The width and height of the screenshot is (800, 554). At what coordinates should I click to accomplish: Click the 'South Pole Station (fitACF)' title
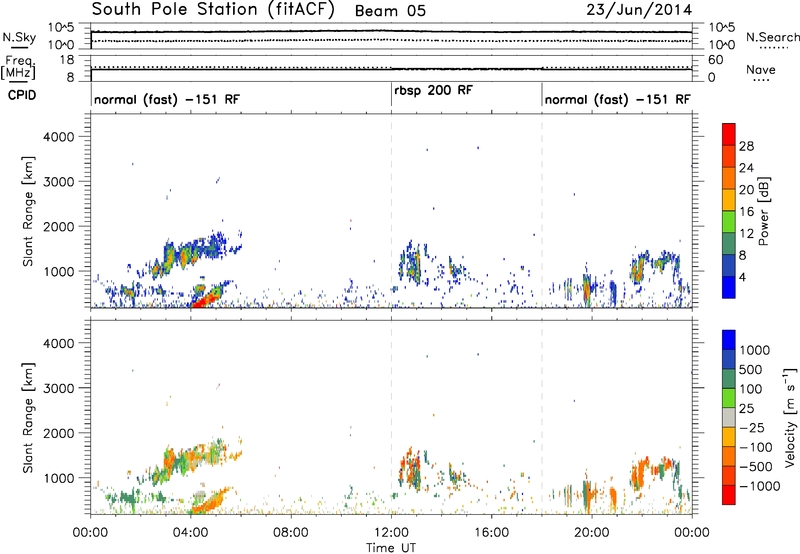213,10
